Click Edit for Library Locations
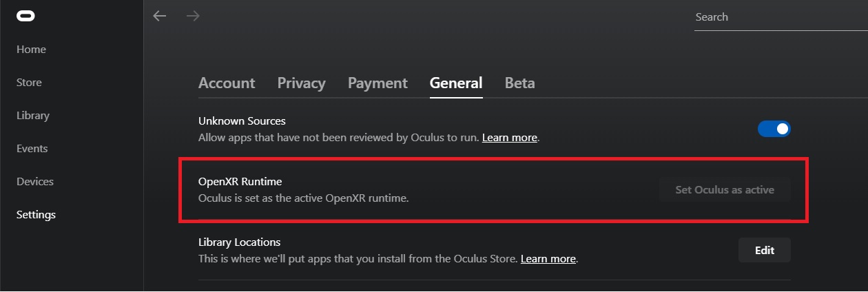 [765, 251]
